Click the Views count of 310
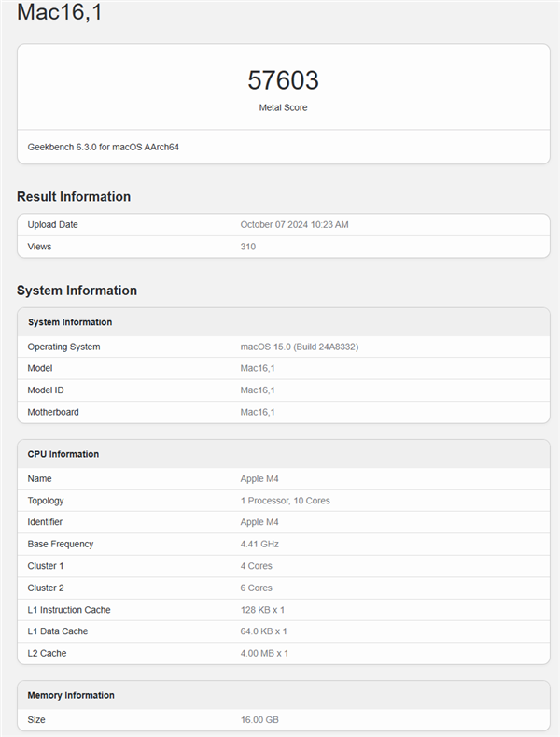 tap(247, 247)
